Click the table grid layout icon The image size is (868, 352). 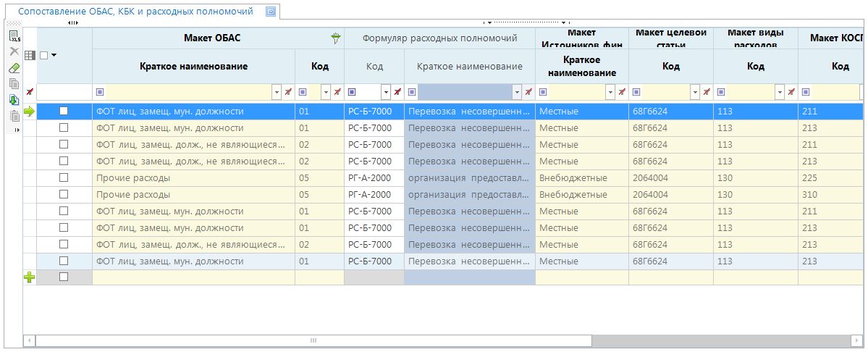click(30, 55)
